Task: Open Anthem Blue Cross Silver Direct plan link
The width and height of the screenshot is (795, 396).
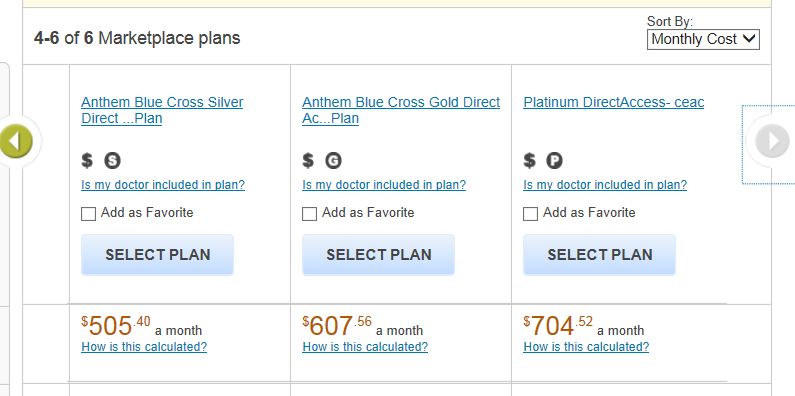Action: 162,110
